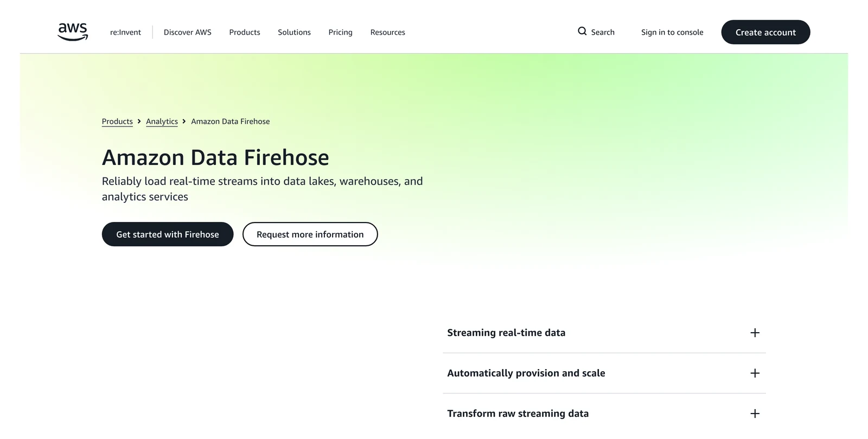This screenshot has width=868, height=439.
Task: Click Get started with Firehose
Action: [x=168, y=234]
